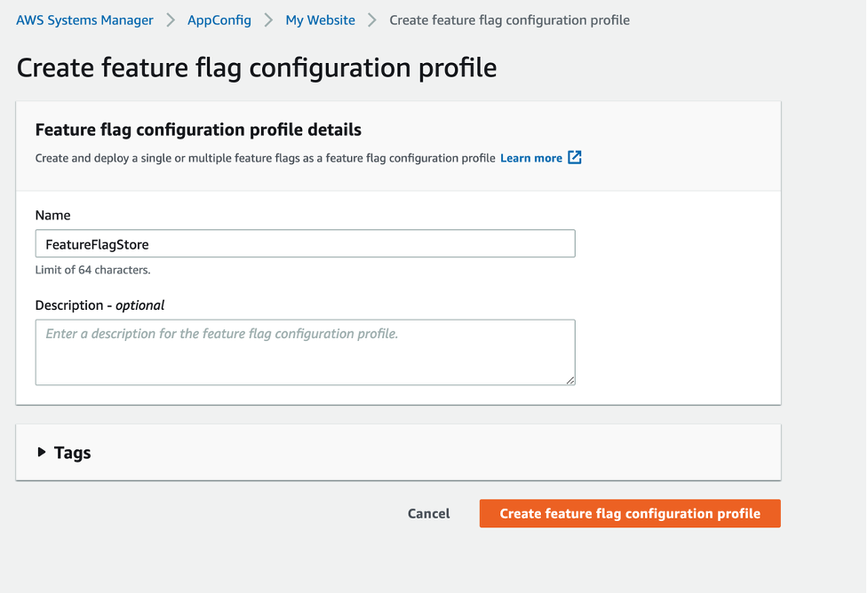The width and height of the screenshot is (868, 593).
Task: Click the Name field label
Action: pos(52,215)
